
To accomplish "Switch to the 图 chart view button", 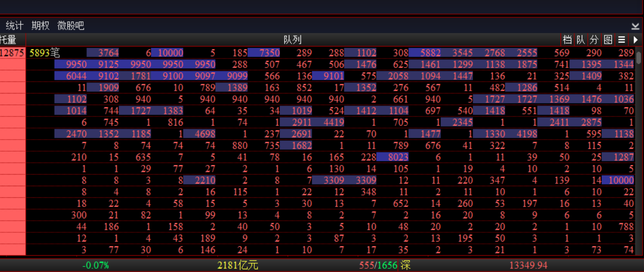I will tap(608, 39).
